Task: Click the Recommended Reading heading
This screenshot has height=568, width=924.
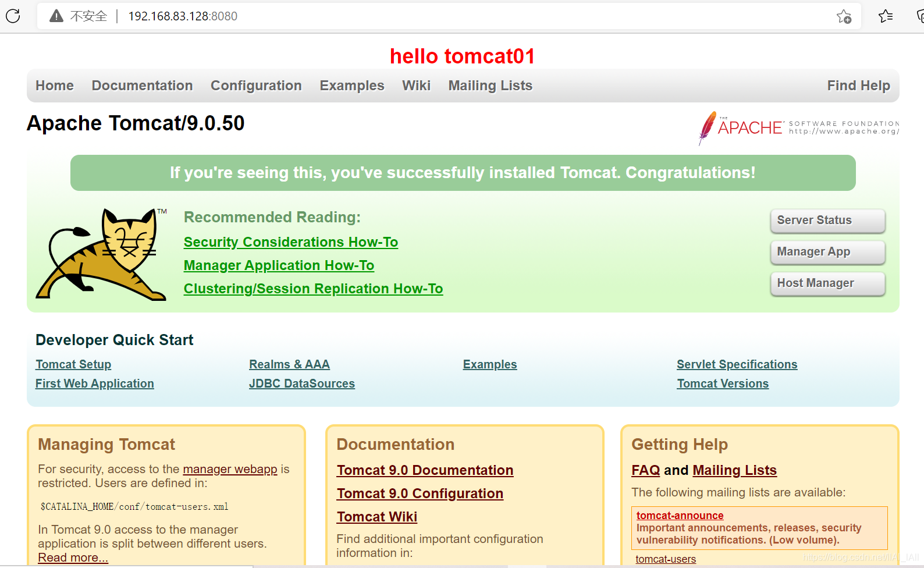Action: click(272, 217)
